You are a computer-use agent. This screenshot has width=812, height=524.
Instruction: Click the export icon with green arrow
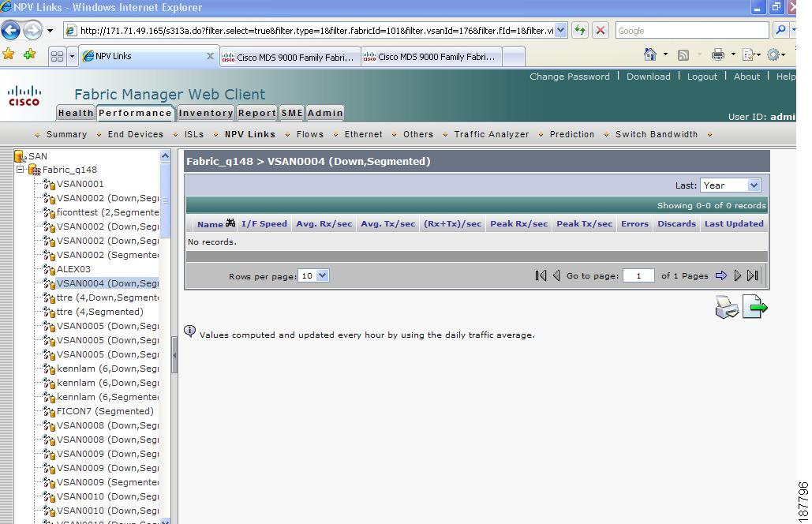point(754,306)
